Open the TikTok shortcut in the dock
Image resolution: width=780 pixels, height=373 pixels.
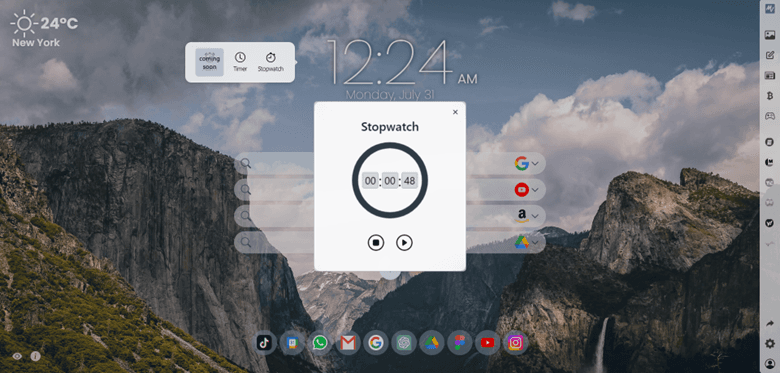click(x=264, y=343)
